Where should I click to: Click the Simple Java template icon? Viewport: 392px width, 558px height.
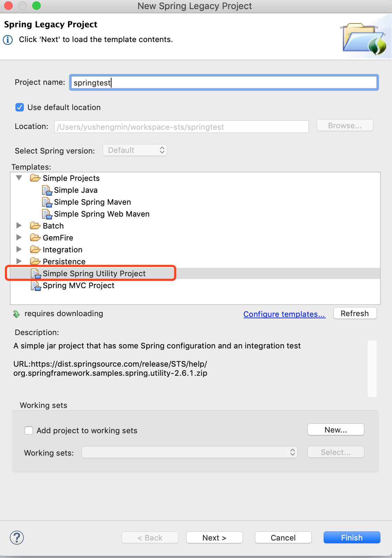tap(47, 190)
